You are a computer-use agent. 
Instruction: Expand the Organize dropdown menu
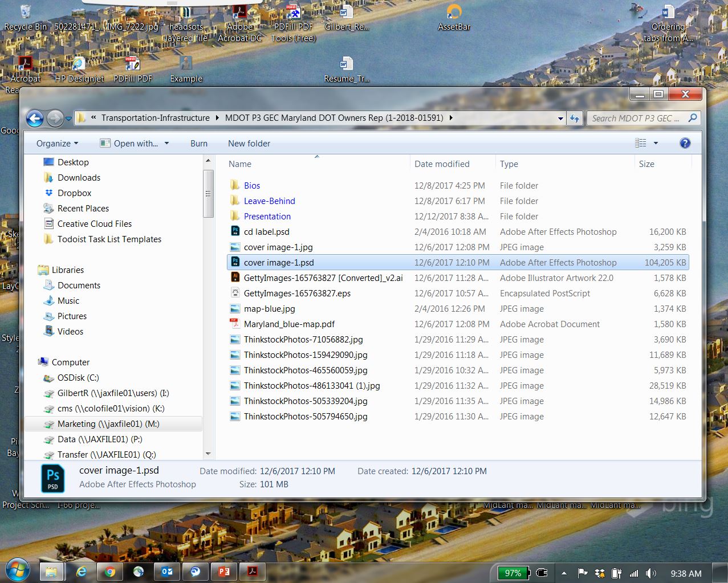(57, 144)
